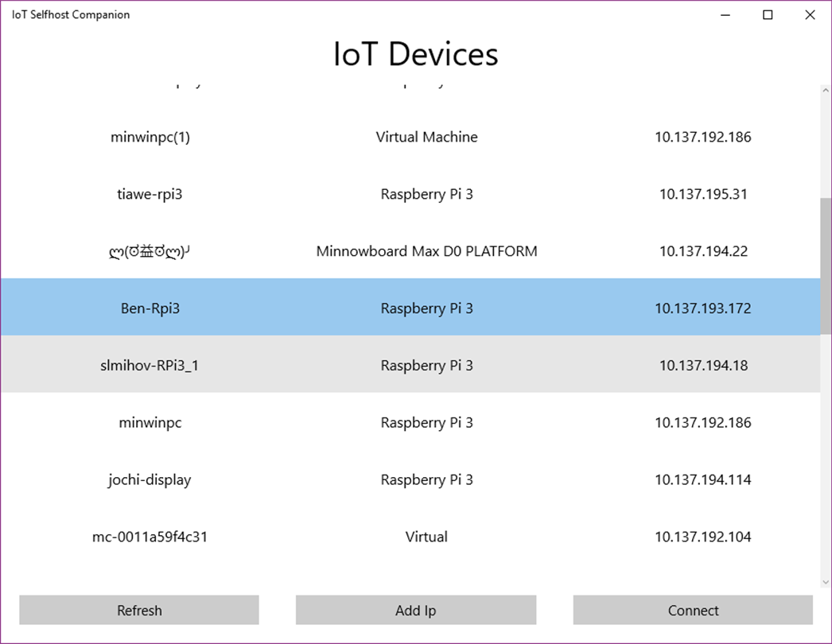Click IP address 10.137.192.104

pyautogui.click(x=702, y=537)
